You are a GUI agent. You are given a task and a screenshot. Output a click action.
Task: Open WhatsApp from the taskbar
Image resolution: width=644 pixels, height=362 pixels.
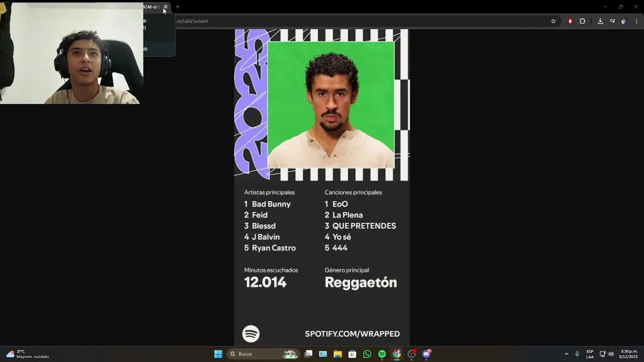367,354
